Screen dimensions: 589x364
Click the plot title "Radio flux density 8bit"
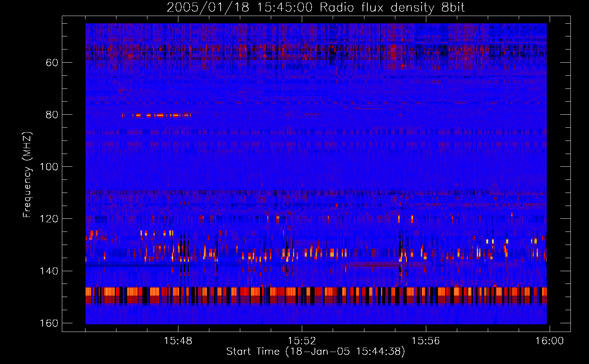point(392,7)
